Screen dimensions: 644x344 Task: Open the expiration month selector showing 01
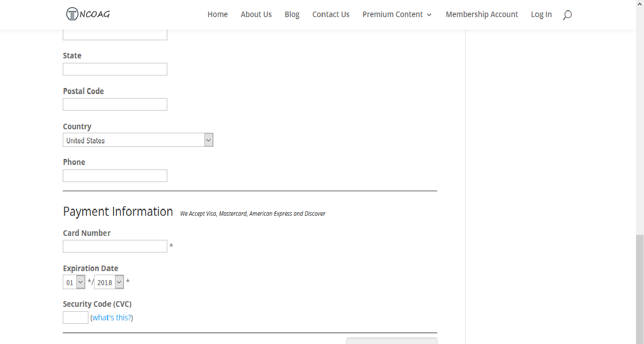pos(73,282)
